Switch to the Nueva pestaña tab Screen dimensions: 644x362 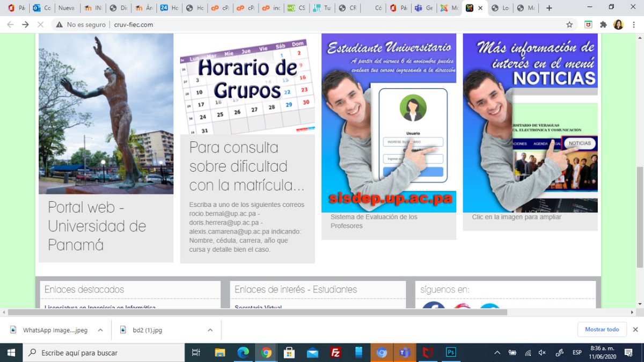click(x=67, y=8)
